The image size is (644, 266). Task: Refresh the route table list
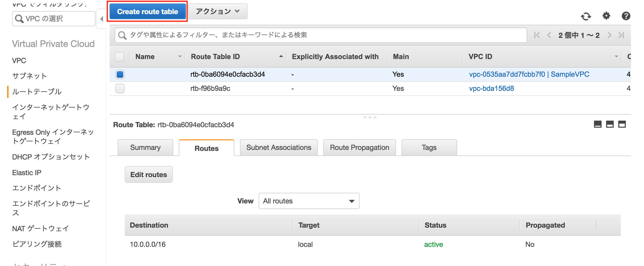586,16
